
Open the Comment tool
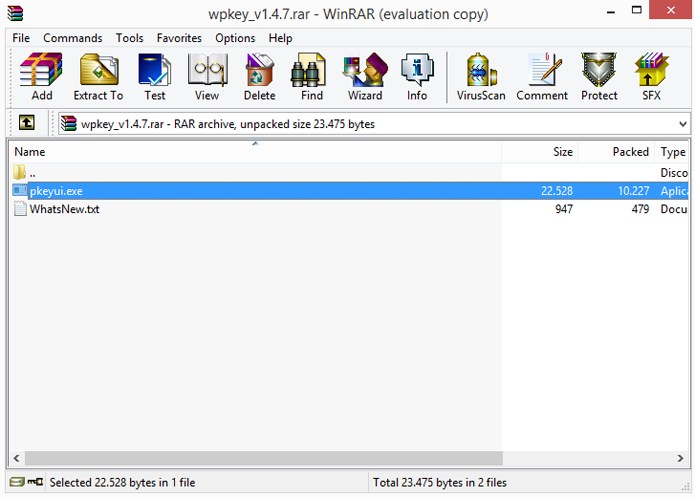tap(542, 77)
